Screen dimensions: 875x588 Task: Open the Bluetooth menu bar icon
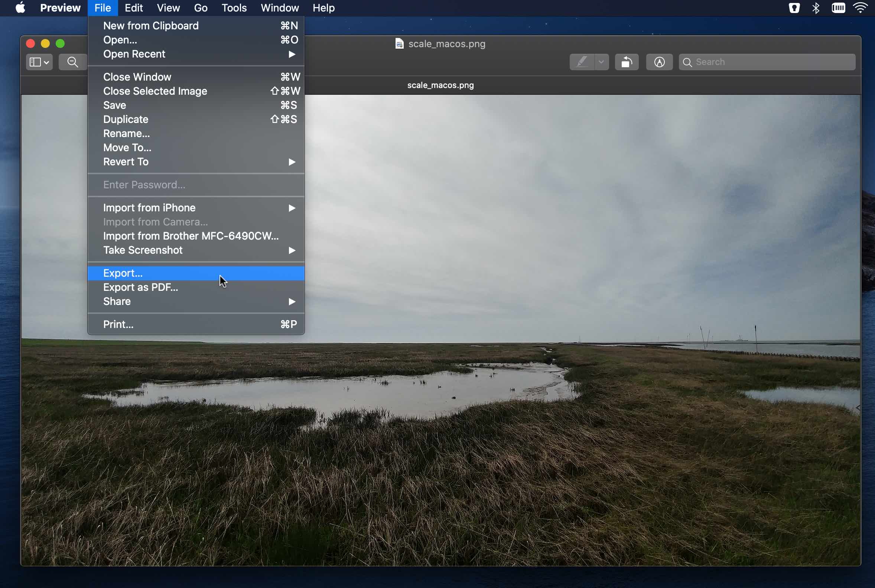816,8
